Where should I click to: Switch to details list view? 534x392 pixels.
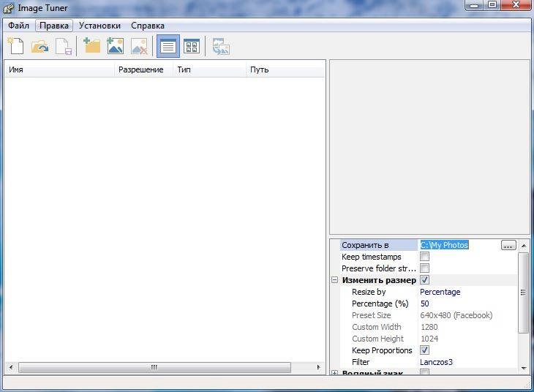(x=168, y=46)
